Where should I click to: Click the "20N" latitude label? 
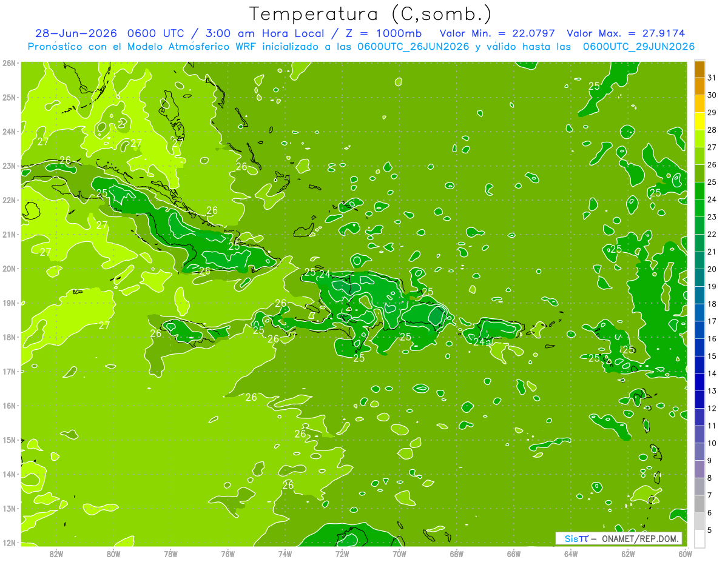click(8, 269)
